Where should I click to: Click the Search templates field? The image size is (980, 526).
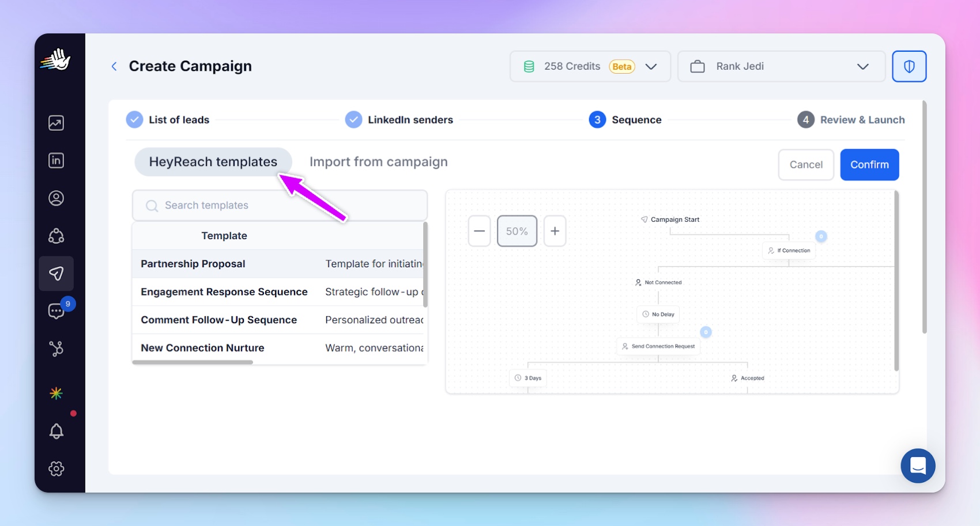click(280, 206)
